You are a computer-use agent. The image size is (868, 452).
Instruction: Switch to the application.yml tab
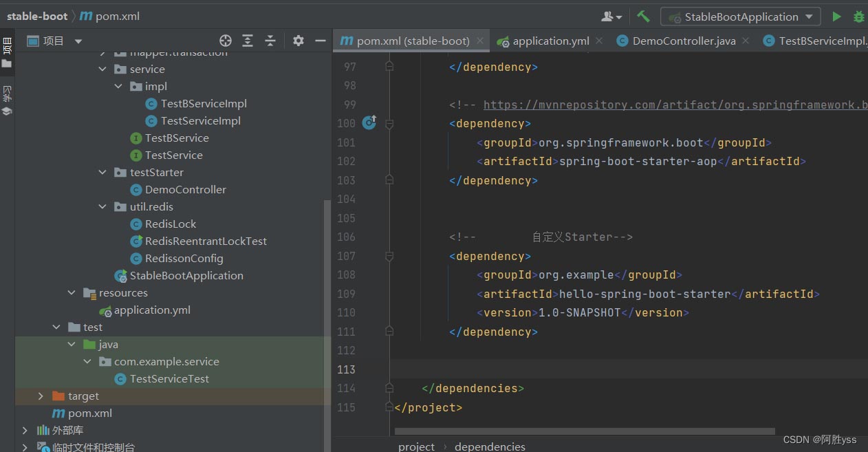tap(550, 41)
